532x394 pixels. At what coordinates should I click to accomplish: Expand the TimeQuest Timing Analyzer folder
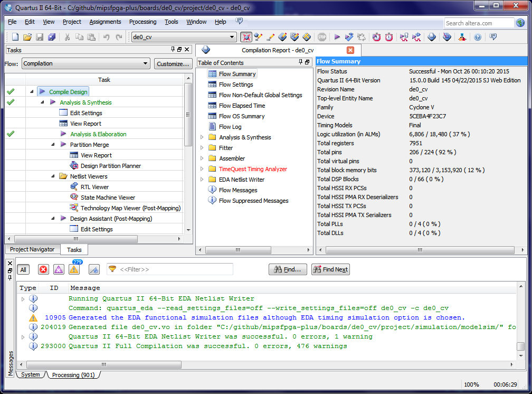click(x=202, y=169)
